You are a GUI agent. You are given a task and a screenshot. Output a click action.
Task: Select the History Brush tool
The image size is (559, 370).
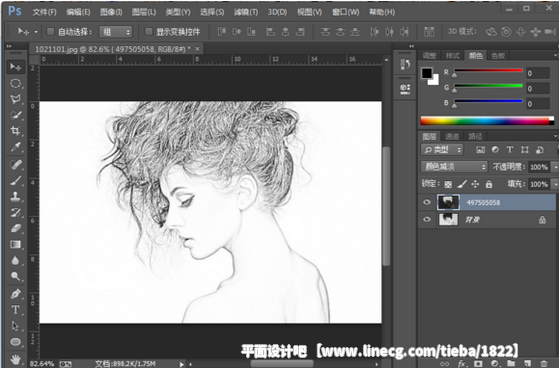pyautogui.click(x=15, y=212)
